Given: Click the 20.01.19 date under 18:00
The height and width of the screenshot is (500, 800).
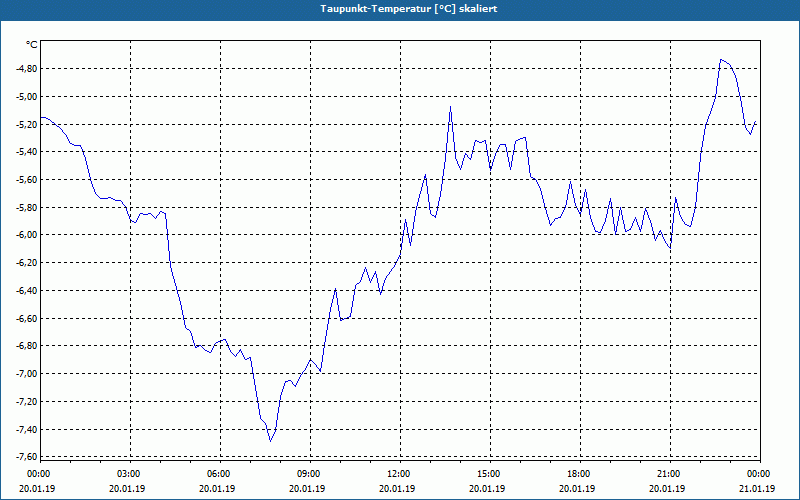Looking at the screenshot, I should click(577, 488).
